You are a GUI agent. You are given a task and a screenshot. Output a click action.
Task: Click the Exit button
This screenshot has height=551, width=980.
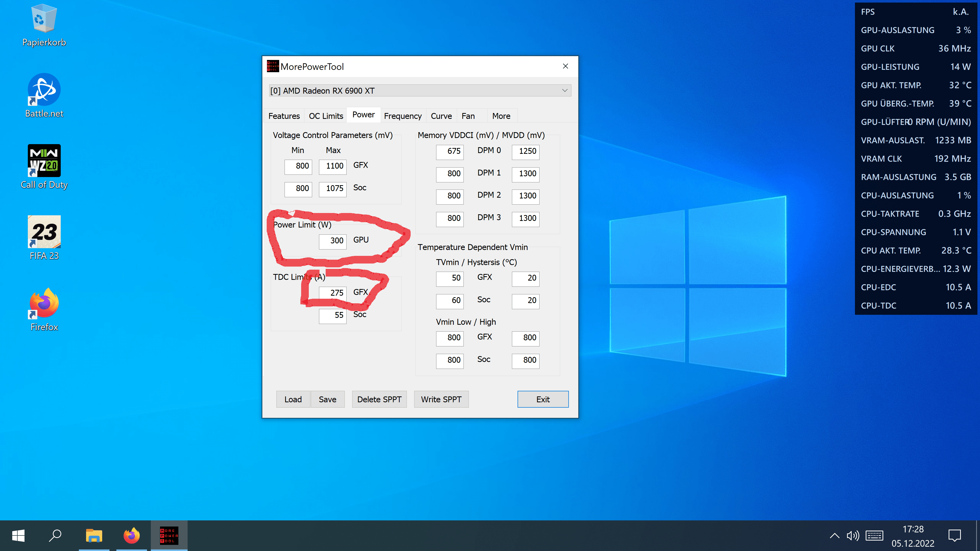click(543, 399)
